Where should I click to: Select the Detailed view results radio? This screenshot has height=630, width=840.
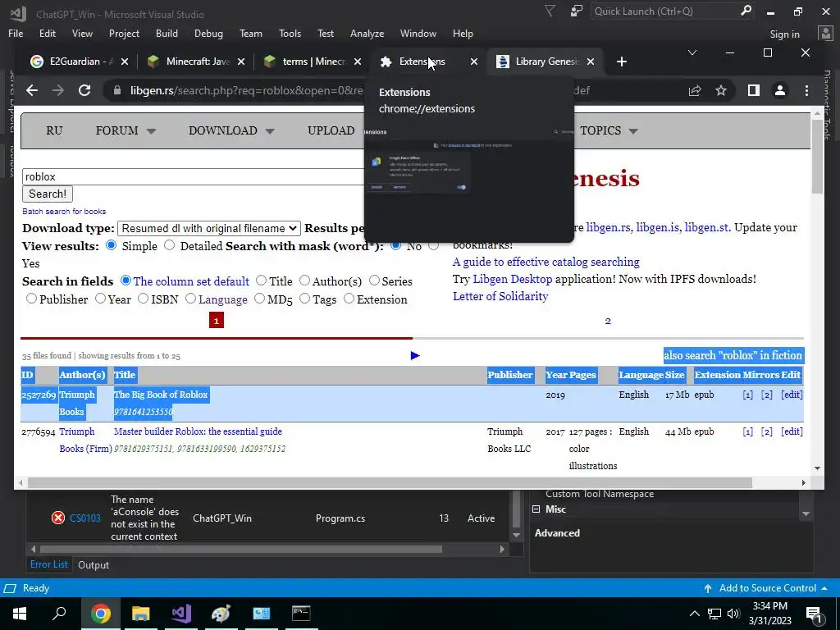point(169,245)
